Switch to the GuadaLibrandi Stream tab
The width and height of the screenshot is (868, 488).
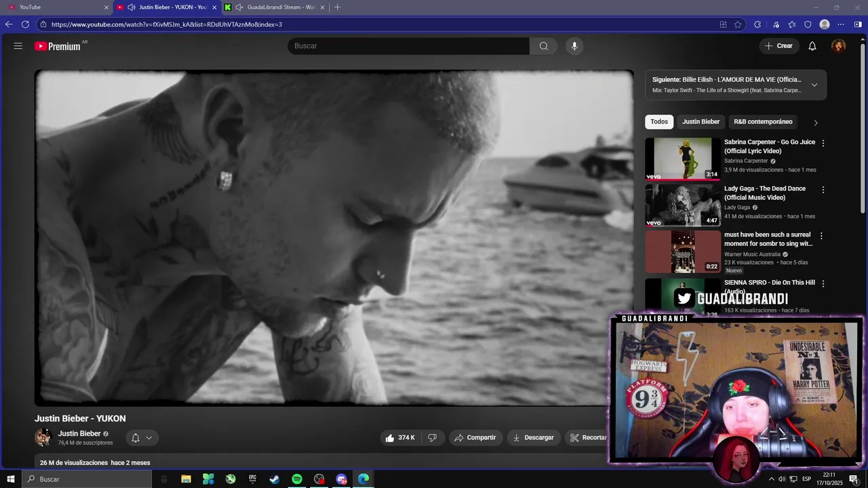[x=275, y=7]
